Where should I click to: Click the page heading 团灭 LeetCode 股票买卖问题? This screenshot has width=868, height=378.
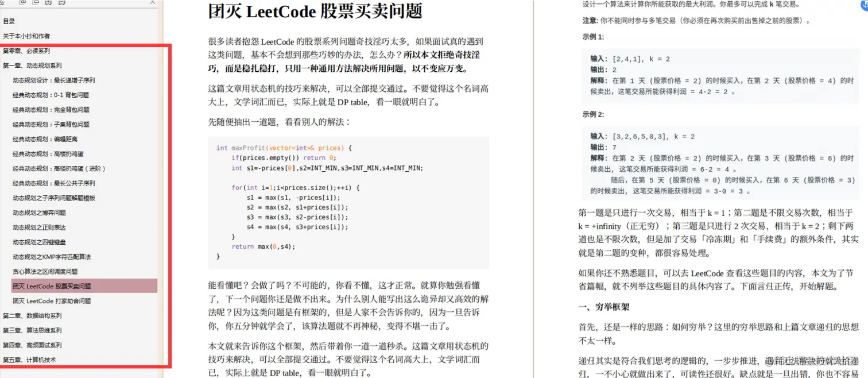coord(315,11)
